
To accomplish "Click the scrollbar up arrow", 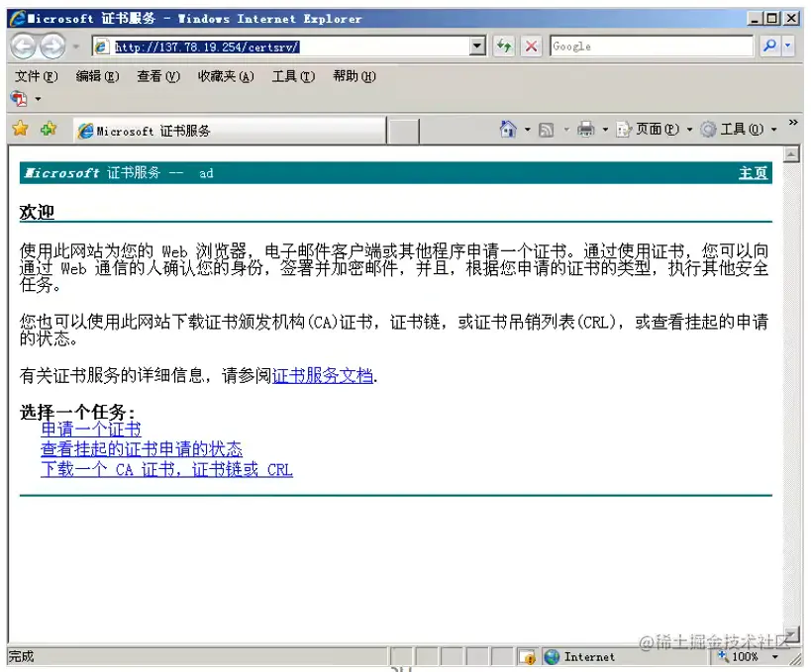I will tap(791, 154).
